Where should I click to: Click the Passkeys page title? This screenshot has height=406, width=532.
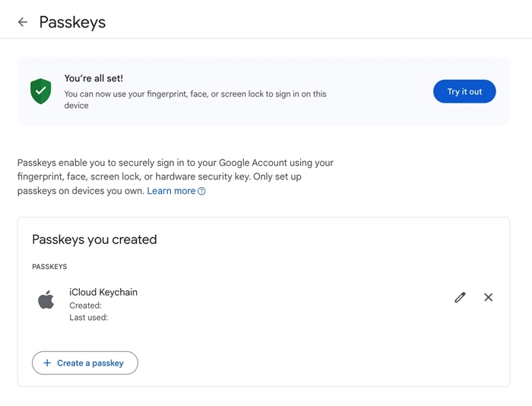72,22
